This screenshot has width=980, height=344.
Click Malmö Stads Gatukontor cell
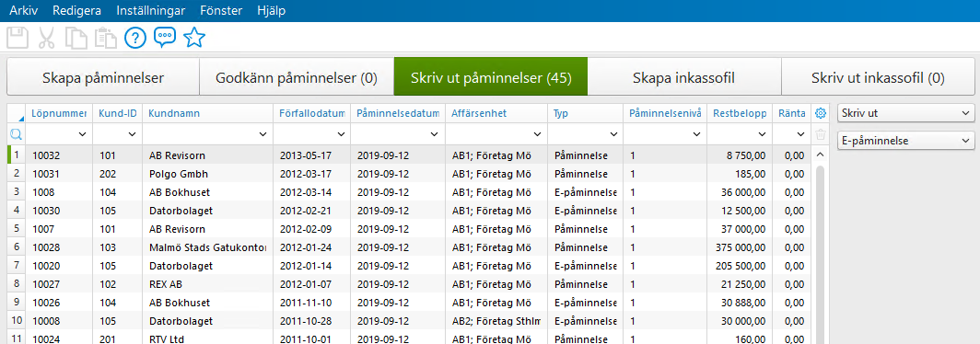coord(207,247)
